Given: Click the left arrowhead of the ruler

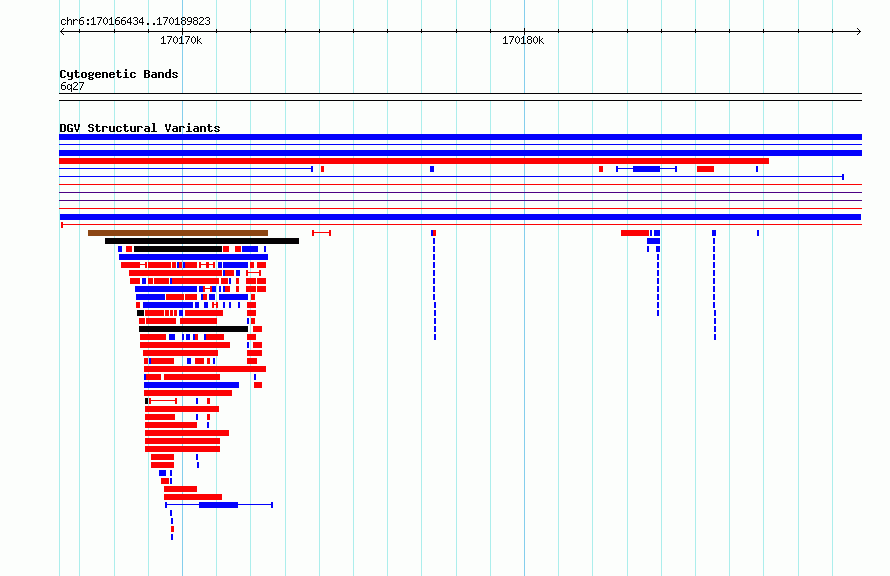Looking at the screenshot, I should [62, 32].
